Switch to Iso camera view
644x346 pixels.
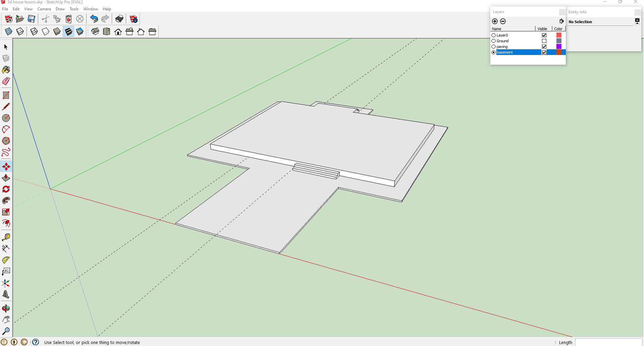click(95, 32)
